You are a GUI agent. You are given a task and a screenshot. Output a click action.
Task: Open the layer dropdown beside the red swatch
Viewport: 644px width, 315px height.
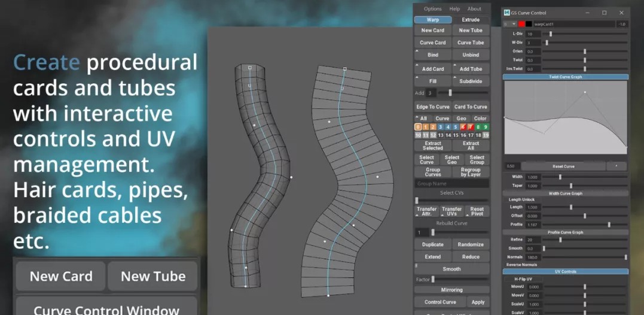click(x=513, y=24)
